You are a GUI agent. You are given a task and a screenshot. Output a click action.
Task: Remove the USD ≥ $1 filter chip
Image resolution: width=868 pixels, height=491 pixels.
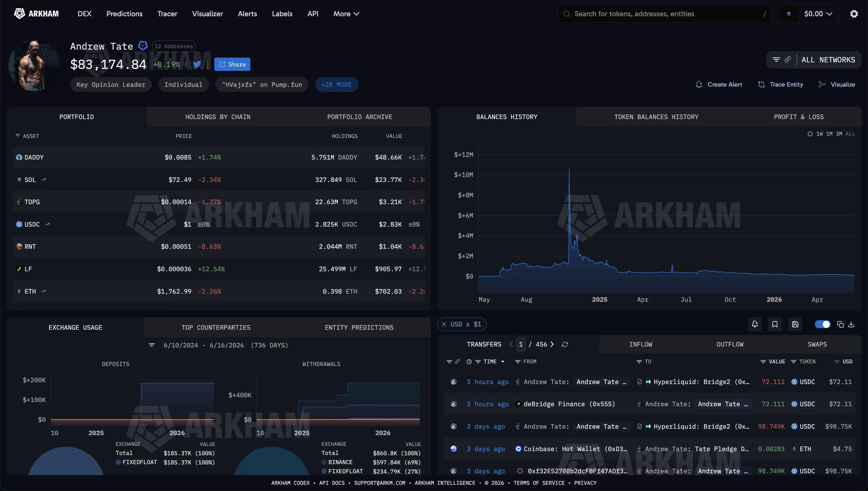click(x=444, y=324)
